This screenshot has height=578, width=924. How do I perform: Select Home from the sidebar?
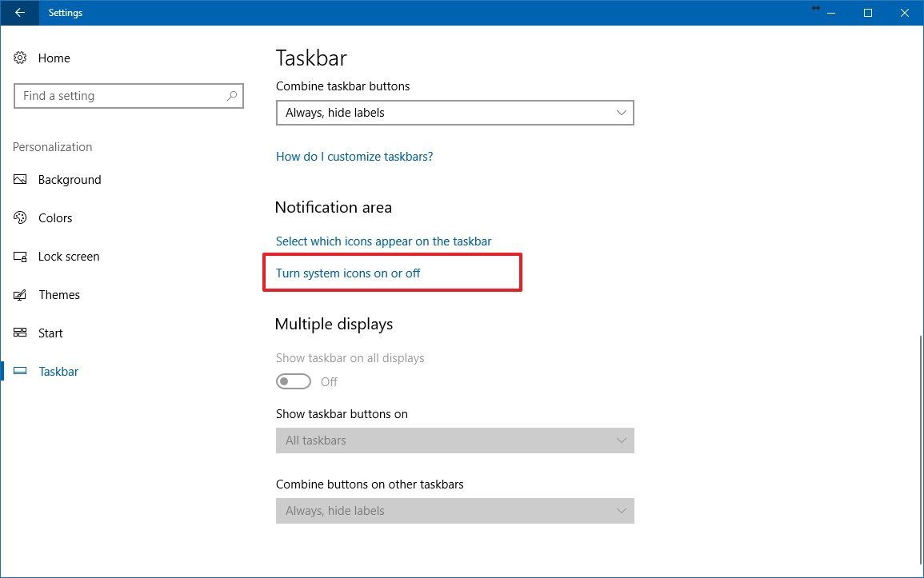click(x=54, y=58)
